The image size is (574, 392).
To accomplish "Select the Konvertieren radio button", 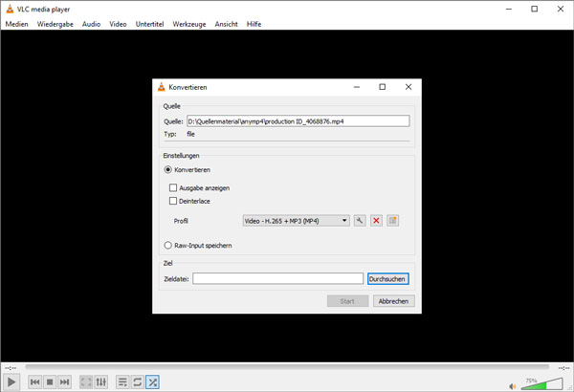I will point(168,170).
